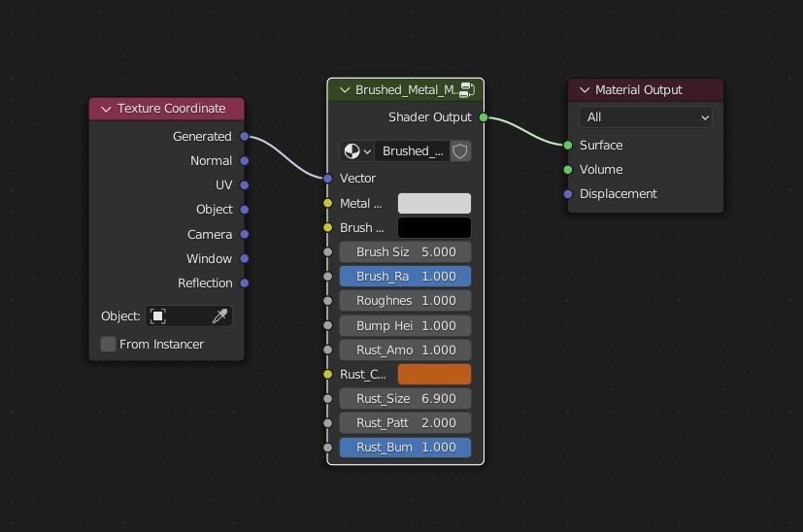Click the Camera output socket
Viewport: 803px width, 532px height.
click(x=245, y=234)
